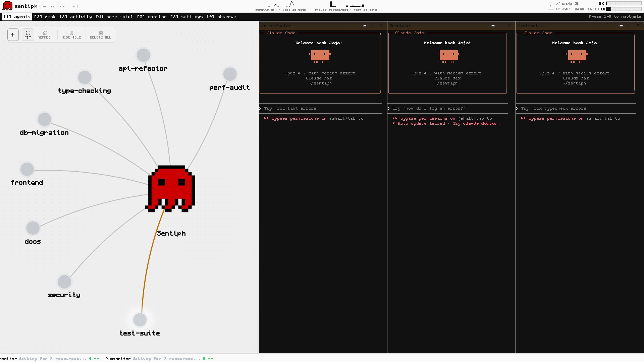Click the add agent plus button
Image resolution: width=644 pixels, height=362 pixels.
13,35
